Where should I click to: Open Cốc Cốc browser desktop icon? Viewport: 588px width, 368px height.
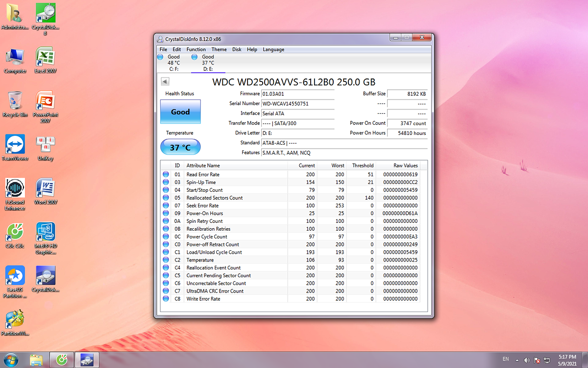click(x=15, y=235)
